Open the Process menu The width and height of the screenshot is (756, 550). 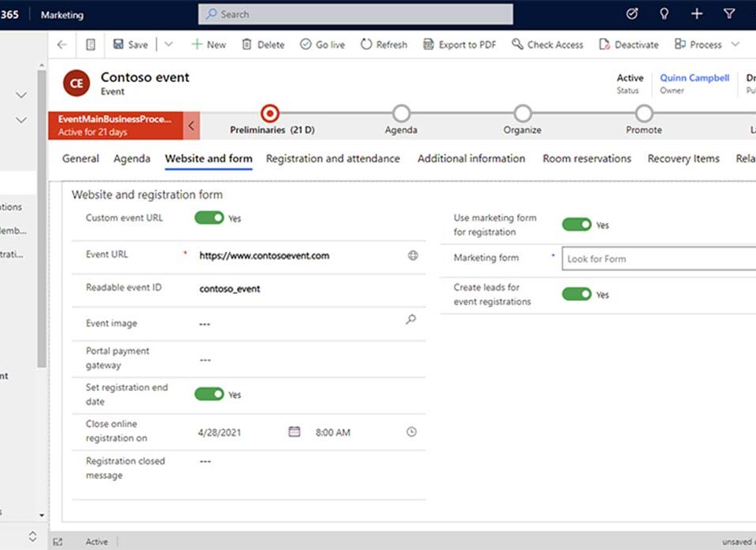point(699,44)
